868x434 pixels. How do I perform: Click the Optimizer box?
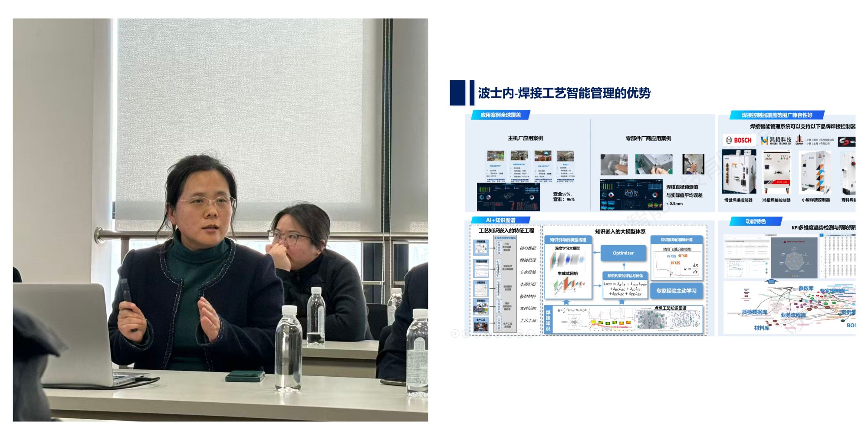pyautogui.click(x=623, y=253)
